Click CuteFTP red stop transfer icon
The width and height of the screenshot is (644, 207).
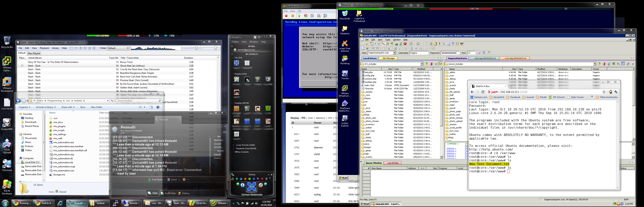(405, 44)
